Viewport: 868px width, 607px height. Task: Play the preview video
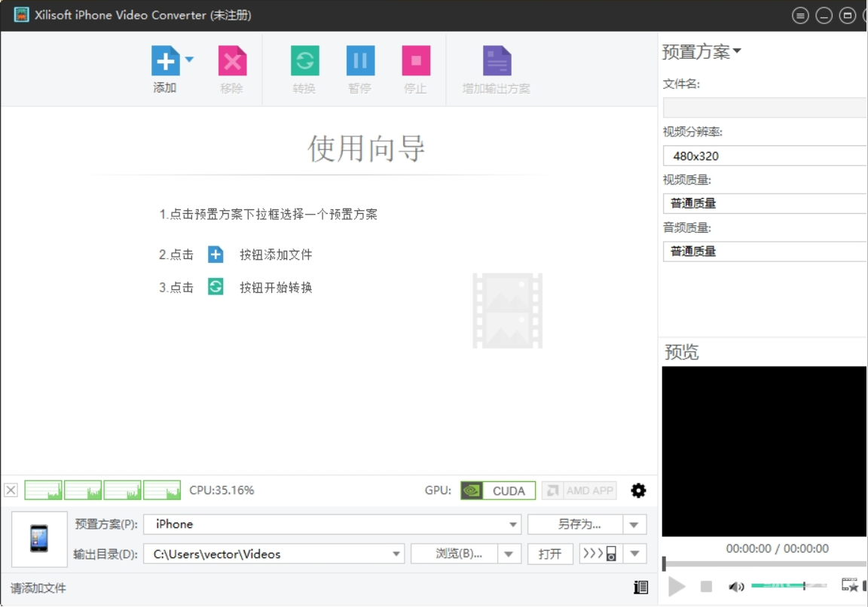(676, 587)
